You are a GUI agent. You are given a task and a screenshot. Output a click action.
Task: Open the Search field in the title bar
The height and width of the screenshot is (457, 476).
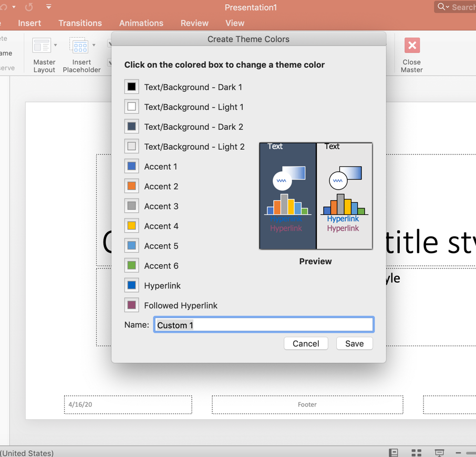click(x=460, y=7)
